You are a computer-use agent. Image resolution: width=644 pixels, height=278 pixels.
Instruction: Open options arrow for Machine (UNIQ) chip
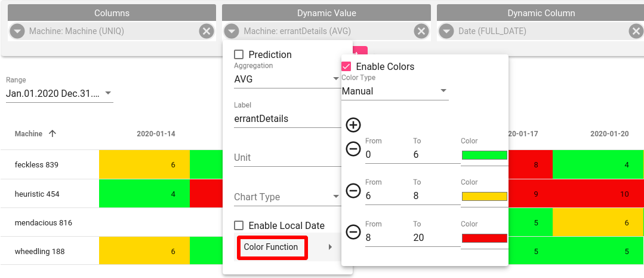click(x=17, y=31)
